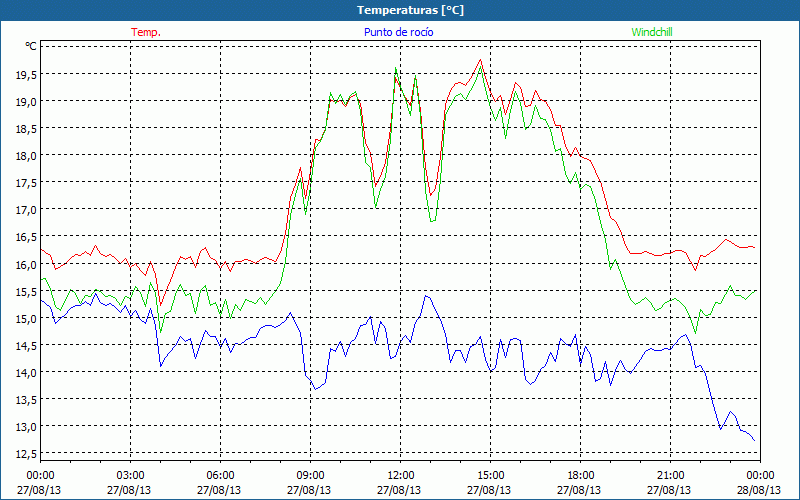The width and height of the screenshot is (800, 500).
Task: Click the 16,0 y-axis value
Action: pos(26,265)
